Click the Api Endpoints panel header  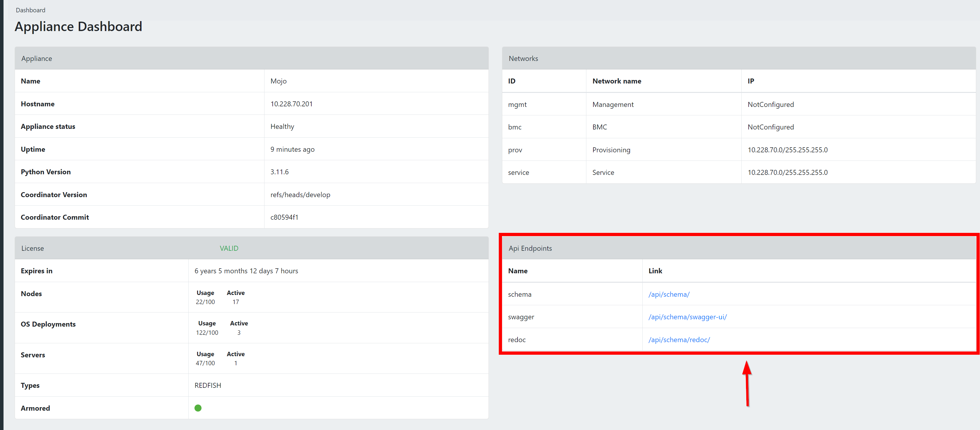(530, 248)
